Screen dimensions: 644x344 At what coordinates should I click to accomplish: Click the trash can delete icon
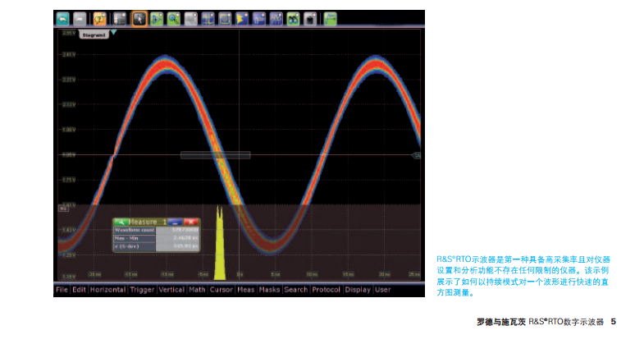312,17
